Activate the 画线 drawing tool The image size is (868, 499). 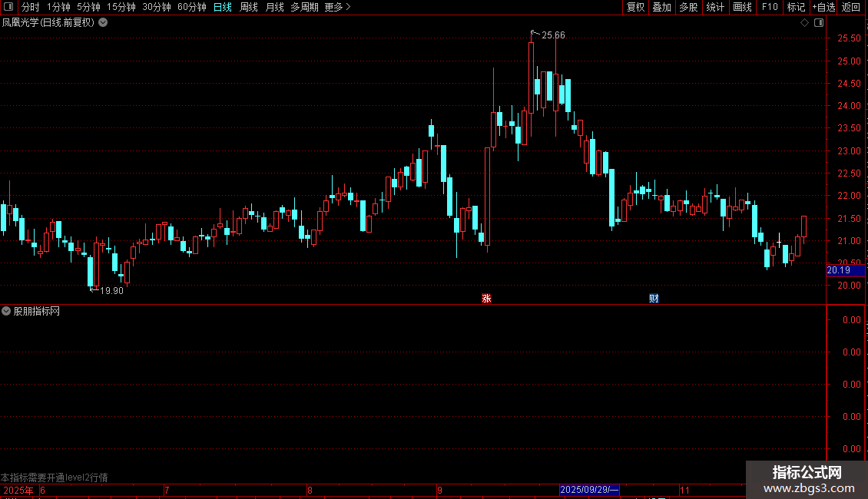pyautogui.click(x=742, y=7)
